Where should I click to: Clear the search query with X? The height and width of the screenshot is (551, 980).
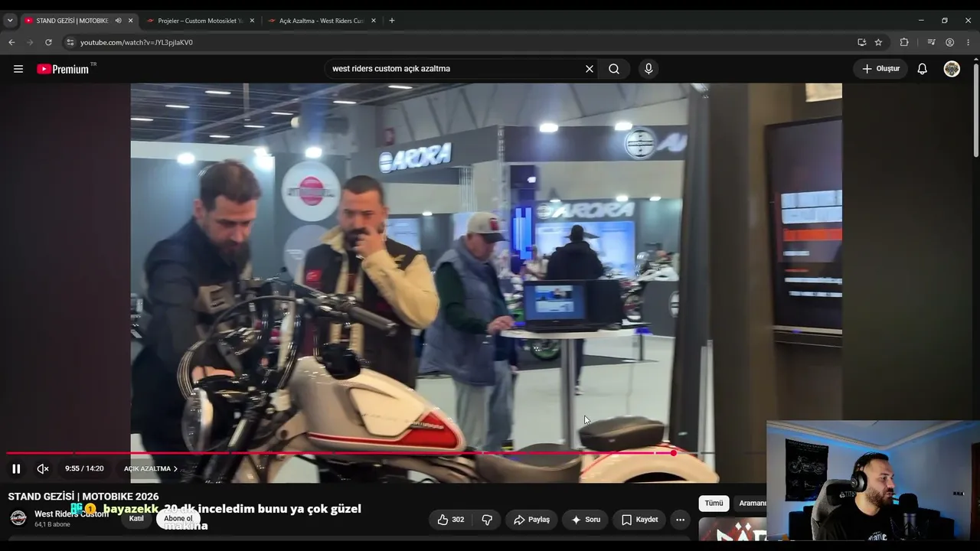[x=590, y=69]
